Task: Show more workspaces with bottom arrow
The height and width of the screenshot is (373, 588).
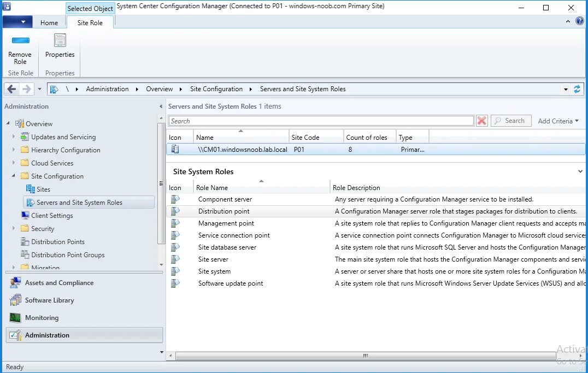Action: pyautogui.click(x=162, y=352)
